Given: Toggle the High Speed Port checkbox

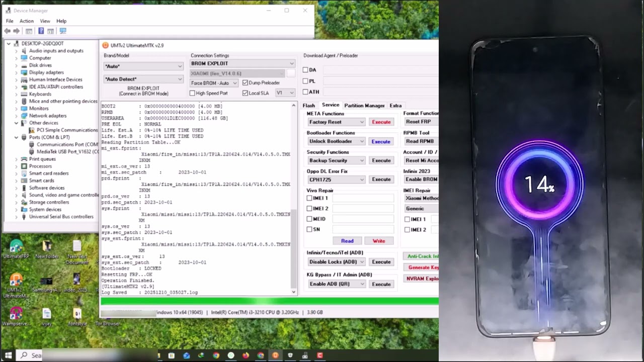Looking at the screenshot, I should [x=192, y=93].
